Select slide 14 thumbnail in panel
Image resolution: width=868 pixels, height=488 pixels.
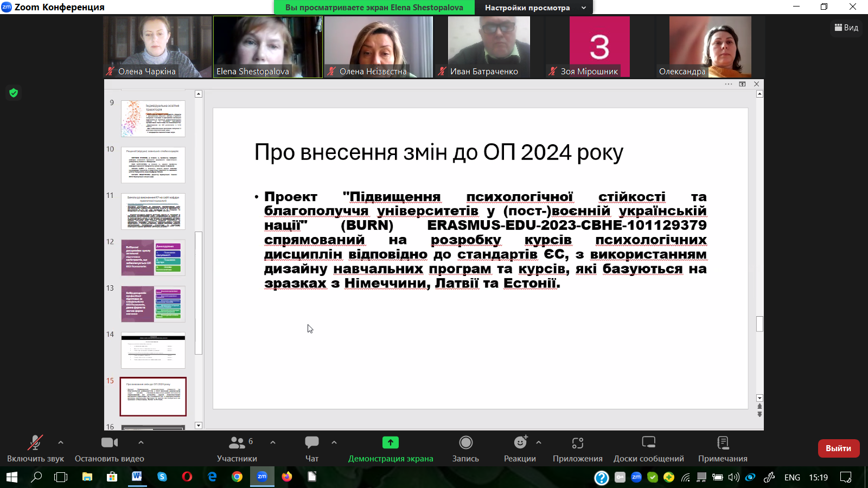153,350
